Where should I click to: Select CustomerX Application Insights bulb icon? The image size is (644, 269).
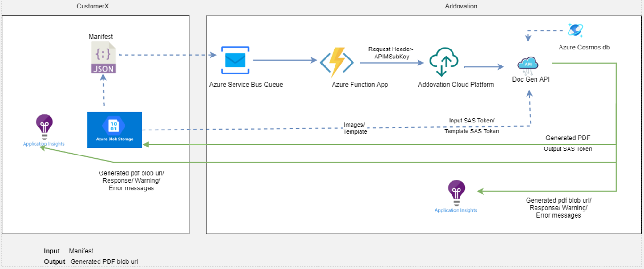pyautogui.click(x=44, y=126)
